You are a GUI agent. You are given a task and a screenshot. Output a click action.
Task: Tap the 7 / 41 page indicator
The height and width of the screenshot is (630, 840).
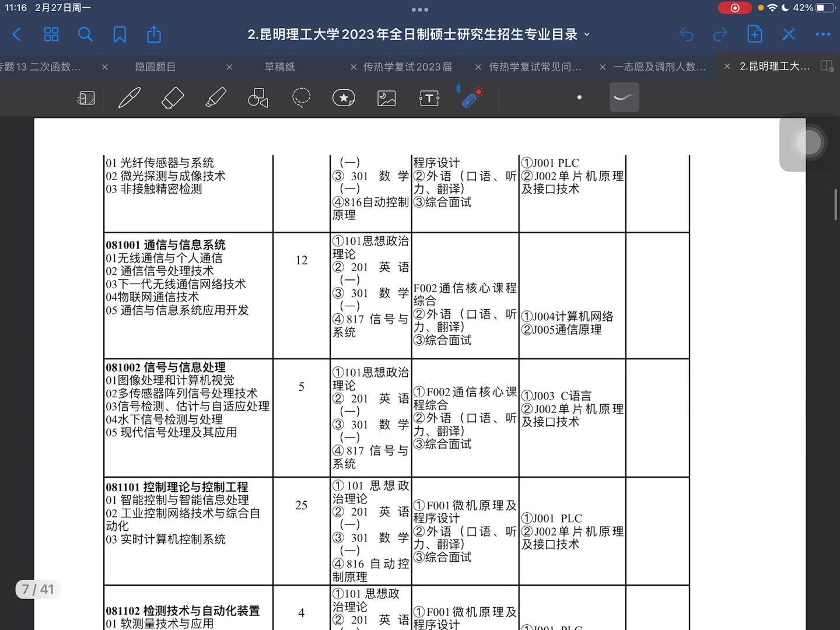[x=38, y=590]
